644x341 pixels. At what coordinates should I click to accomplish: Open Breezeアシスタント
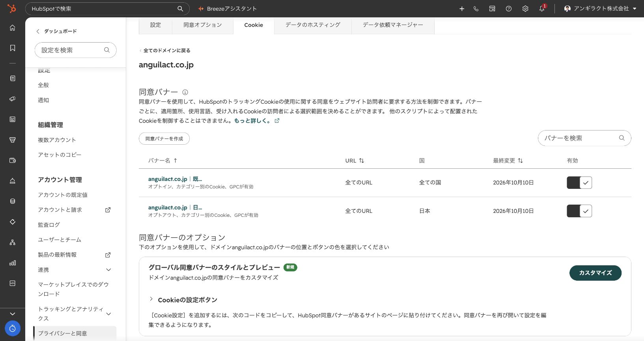point(228,9)
